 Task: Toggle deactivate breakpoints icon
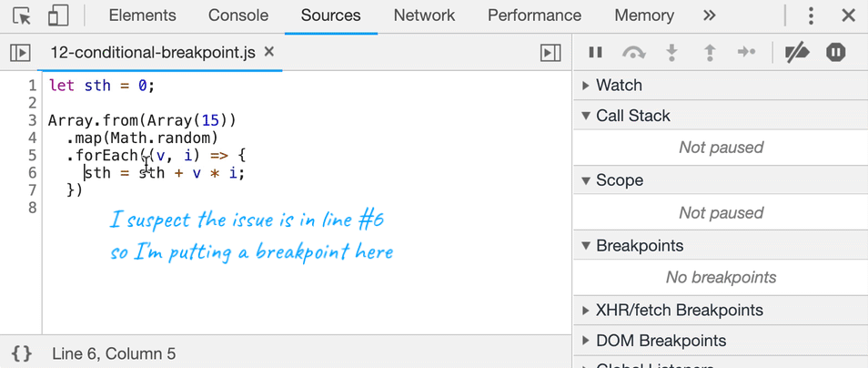tap(797, 52)
